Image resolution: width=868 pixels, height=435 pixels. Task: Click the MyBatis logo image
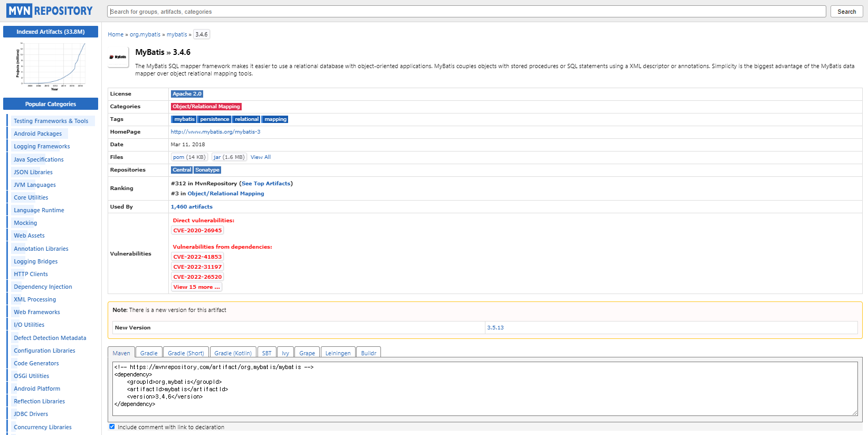pos(118,57)
